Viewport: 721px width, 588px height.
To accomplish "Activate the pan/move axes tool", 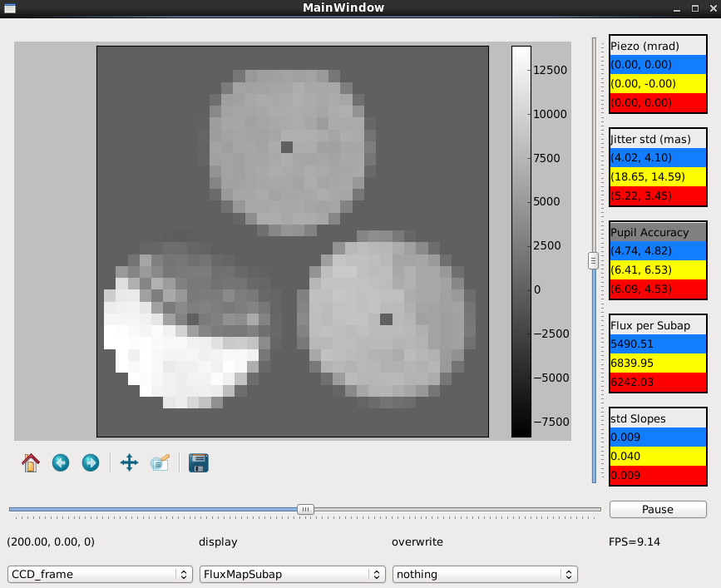I will coord(129,462).
